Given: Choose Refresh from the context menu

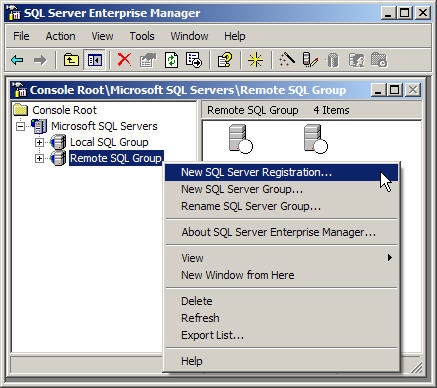Looking at the screenshot, I should pyautogui.click(x=282, y=318).
